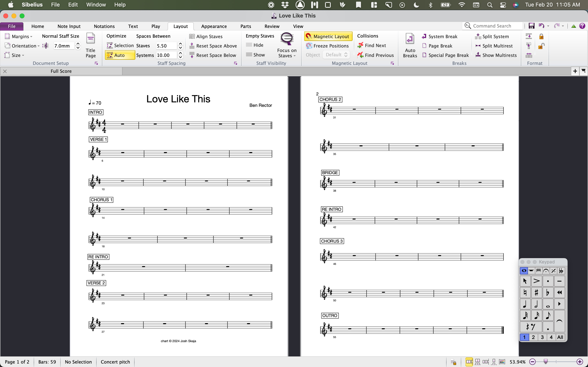Switch to the Appearance ribbon tab
588x367 pixels.
point(214,26)
